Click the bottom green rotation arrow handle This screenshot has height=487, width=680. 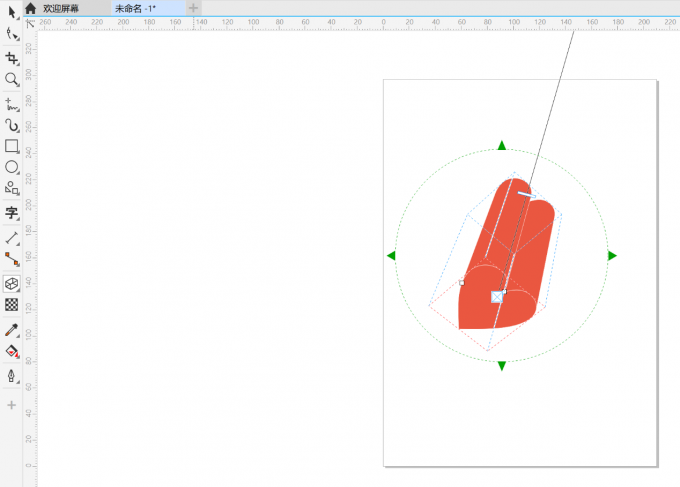pos(502,366)
